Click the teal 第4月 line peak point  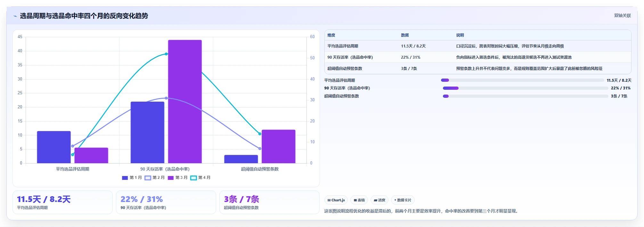pos(166,54)
